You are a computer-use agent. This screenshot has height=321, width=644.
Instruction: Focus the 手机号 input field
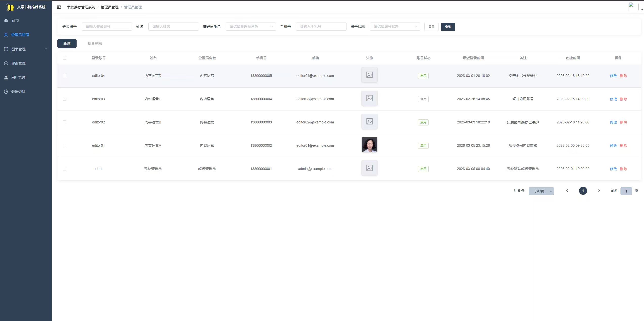[x=321, y=27]
